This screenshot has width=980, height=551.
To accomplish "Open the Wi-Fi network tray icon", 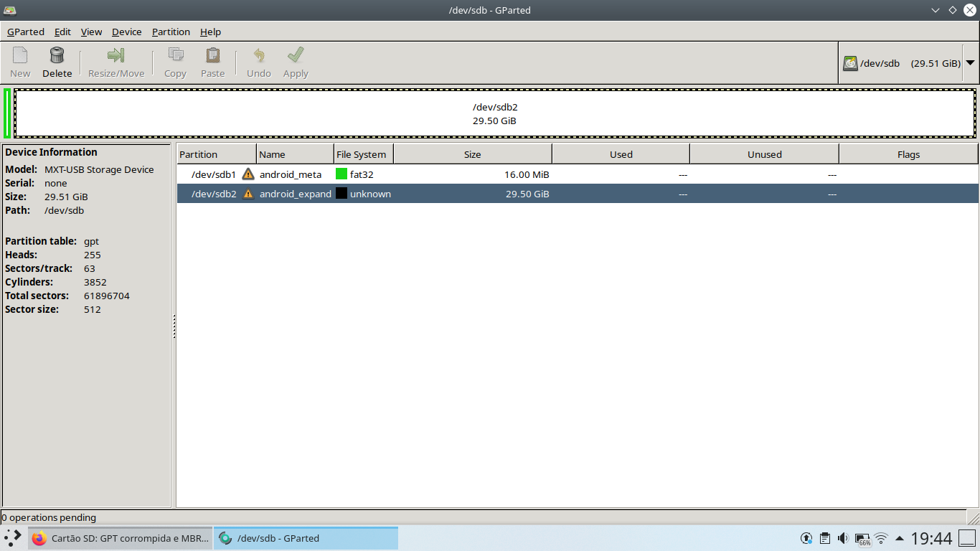I will (881, 538).
